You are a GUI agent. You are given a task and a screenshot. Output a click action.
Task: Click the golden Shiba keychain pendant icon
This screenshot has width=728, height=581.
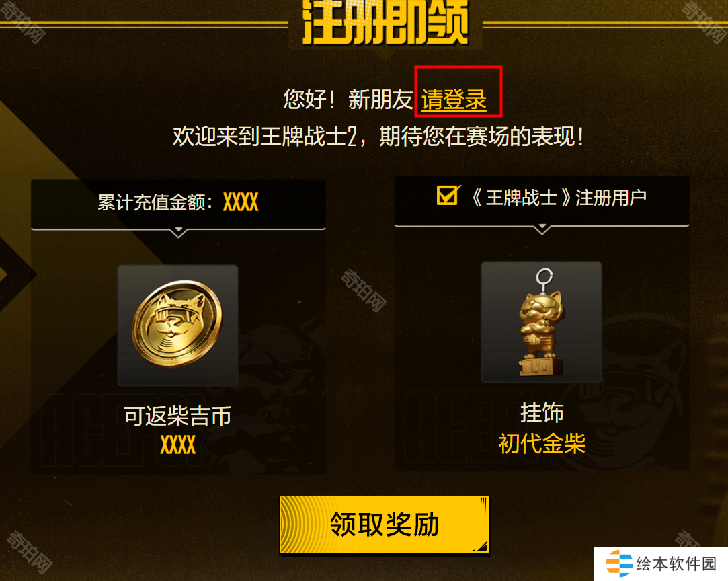[x=542, y=322]
